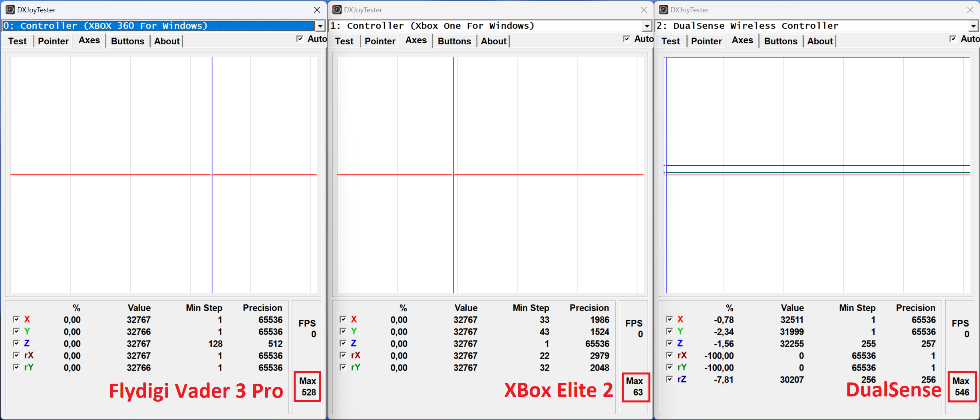This screenshot has width=980, height=420.
Task: Open Xbox One controller dropdown arrow
Action: [647, 26]
